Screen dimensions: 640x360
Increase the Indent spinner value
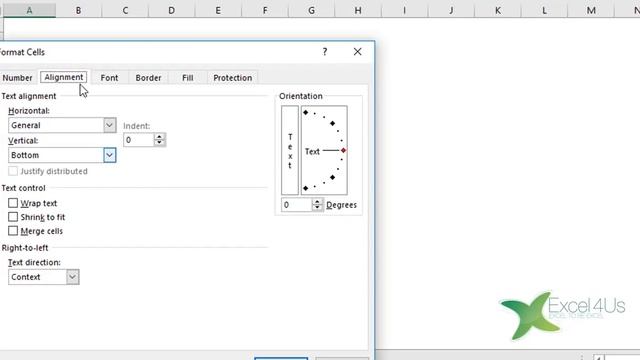pos(160,137)
